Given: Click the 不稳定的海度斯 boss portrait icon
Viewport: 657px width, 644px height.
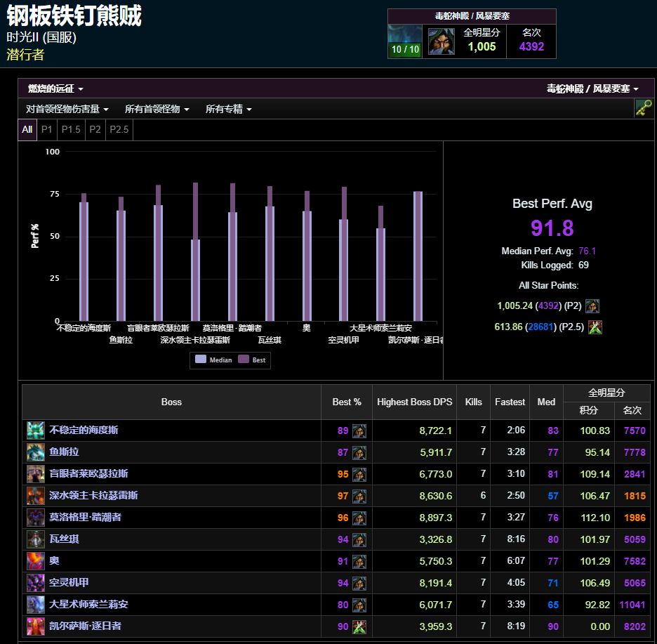Looking at the screenshot, I should [x=35, y=431].
